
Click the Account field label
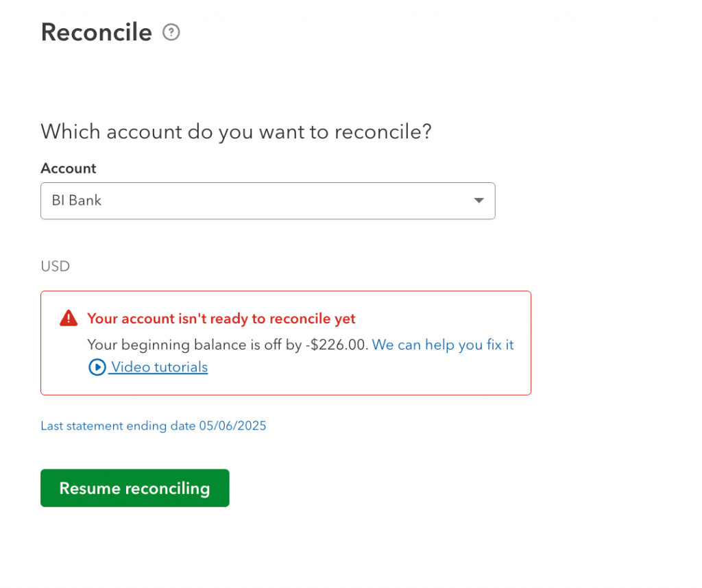[69, 169]
